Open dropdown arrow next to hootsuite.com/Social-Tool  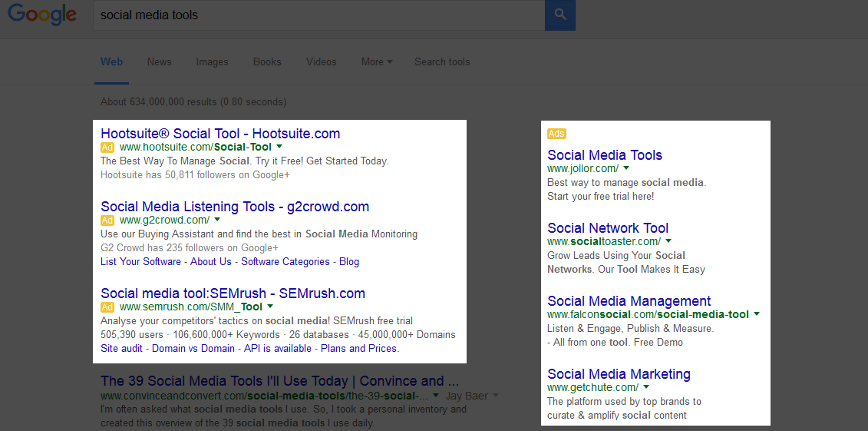[x=279, y=147]
